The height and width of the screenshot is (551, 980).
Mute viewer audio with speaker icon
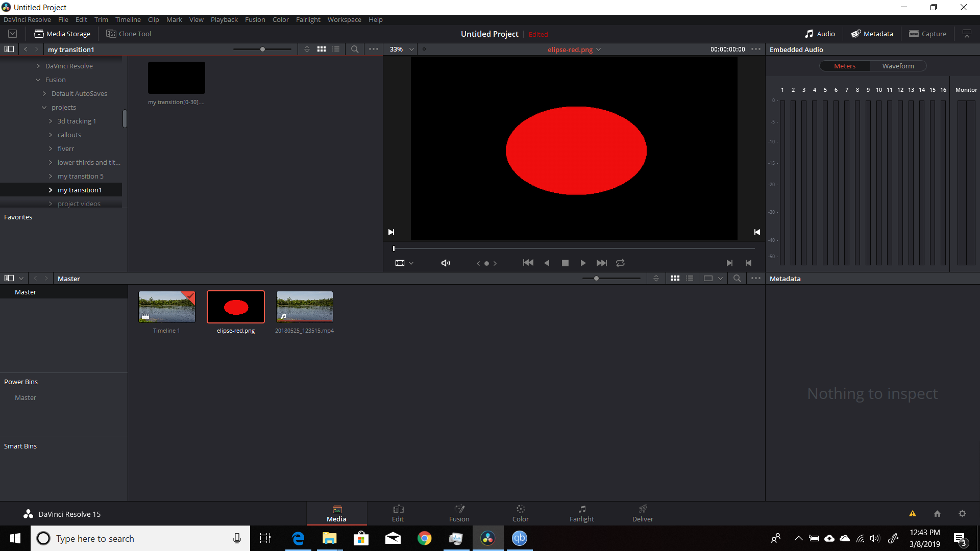(x=446, y=263)
